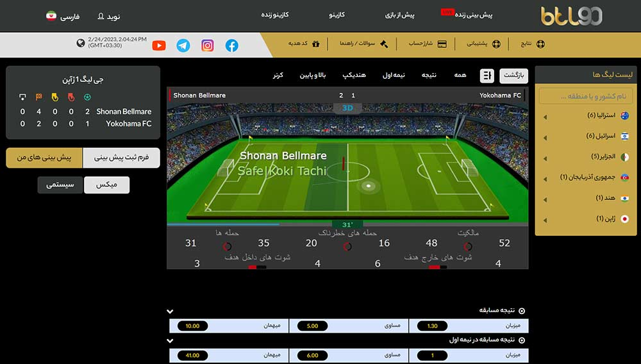Click the lifebuoy icon for پشتیبانی
Image resolution: width=641 pixels, height=364 pixels.
tap(496, 44)
